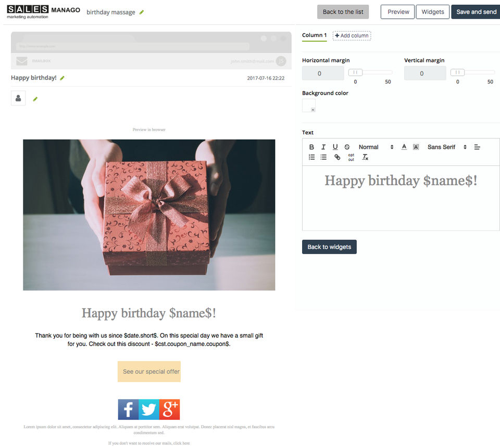Open the background color swatch picker
500x448 pixels.
pos(309,106)
